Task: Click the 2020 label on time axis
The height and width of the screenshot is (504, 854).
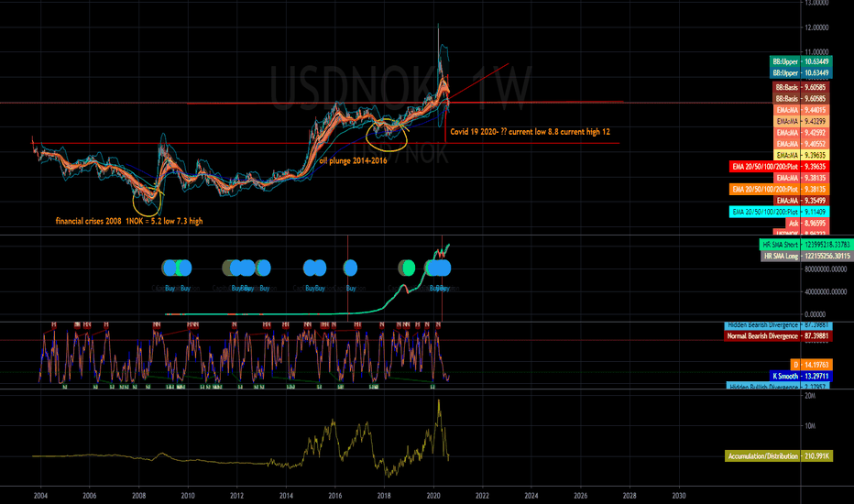Action: [x=433, y=496]
